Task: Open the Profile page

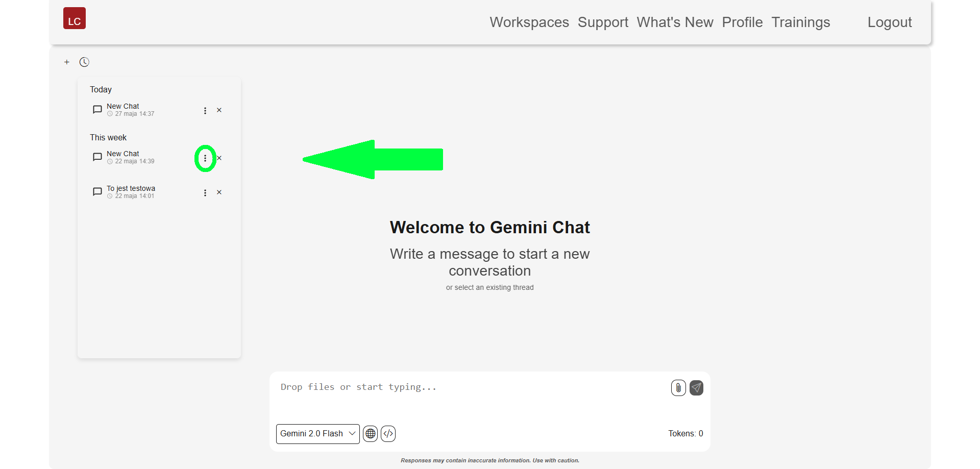Action: click(x=742, y=22)
